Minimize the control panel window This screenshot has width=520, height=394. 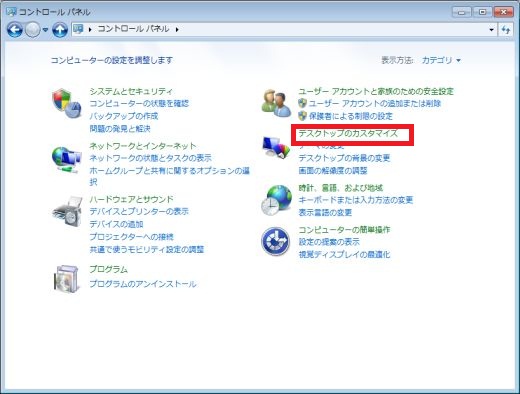point(462,12)
